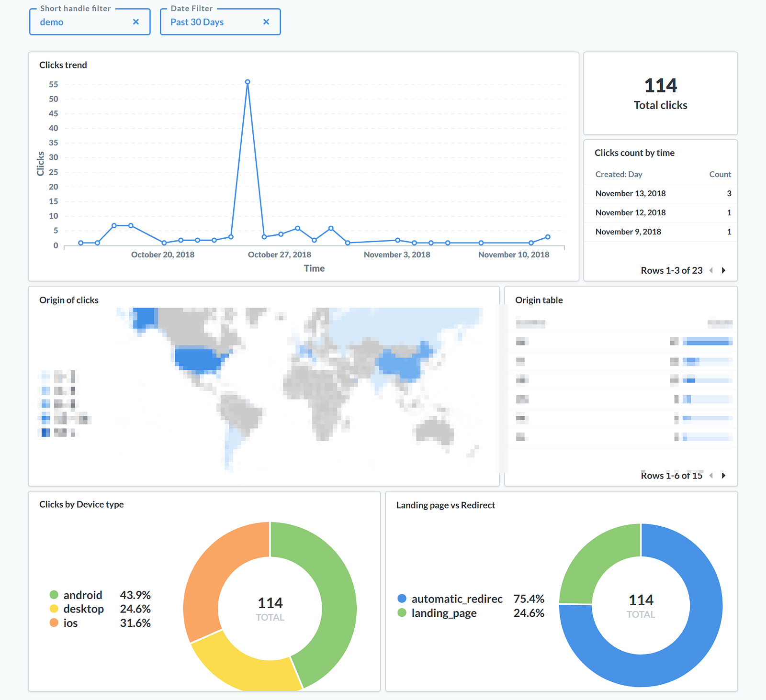Screen dimensions: 766x700
Task: Click the Clicks by Device type card title
Action: (81, 504)
